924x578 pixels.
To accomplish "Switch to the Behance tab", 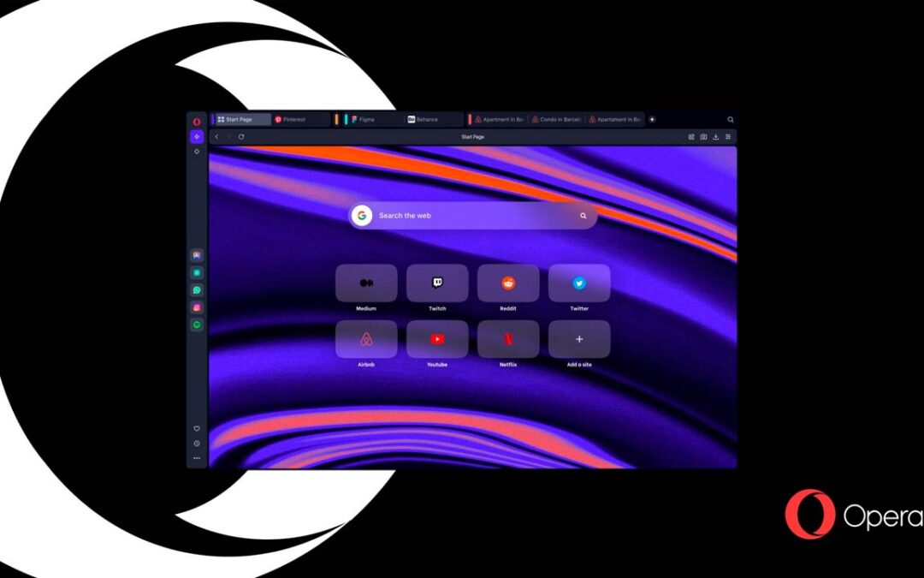I will tap(434, 120).
